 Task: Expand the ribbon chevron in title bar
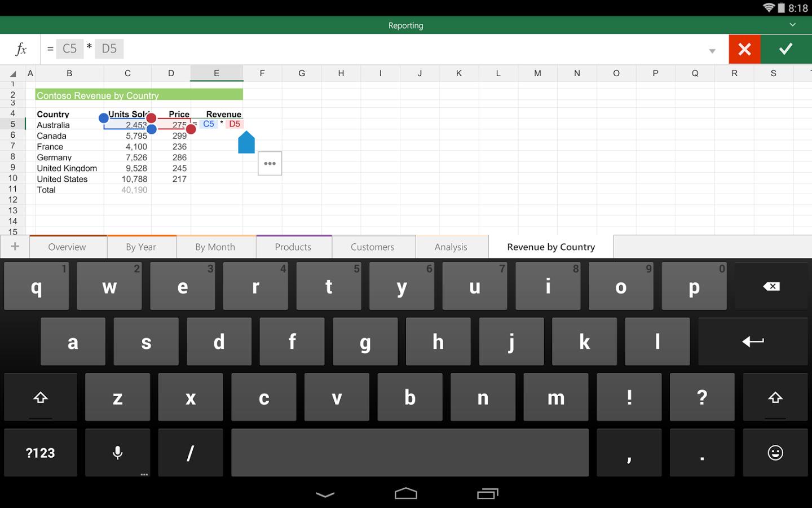[792, 25]
